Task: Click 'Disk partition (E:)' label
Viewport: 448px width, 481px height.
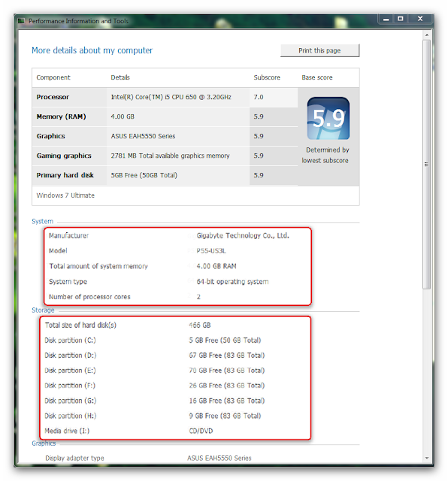Action: click(70, 371)
